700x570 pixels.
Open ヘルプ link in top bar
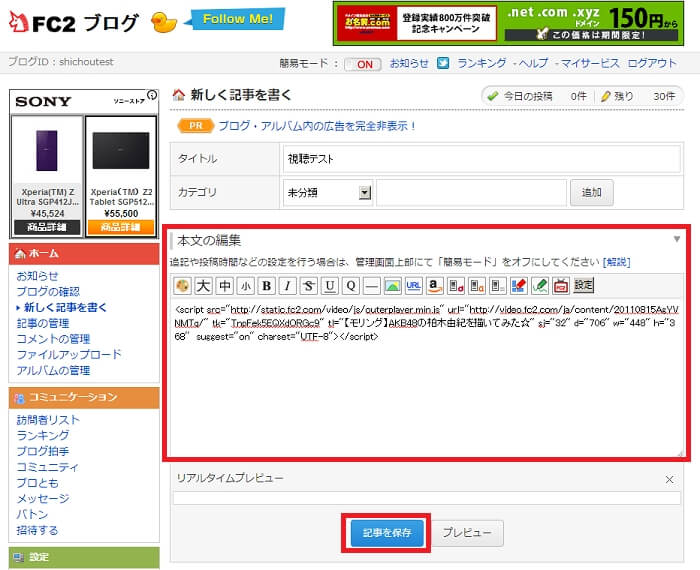[533, 63]
